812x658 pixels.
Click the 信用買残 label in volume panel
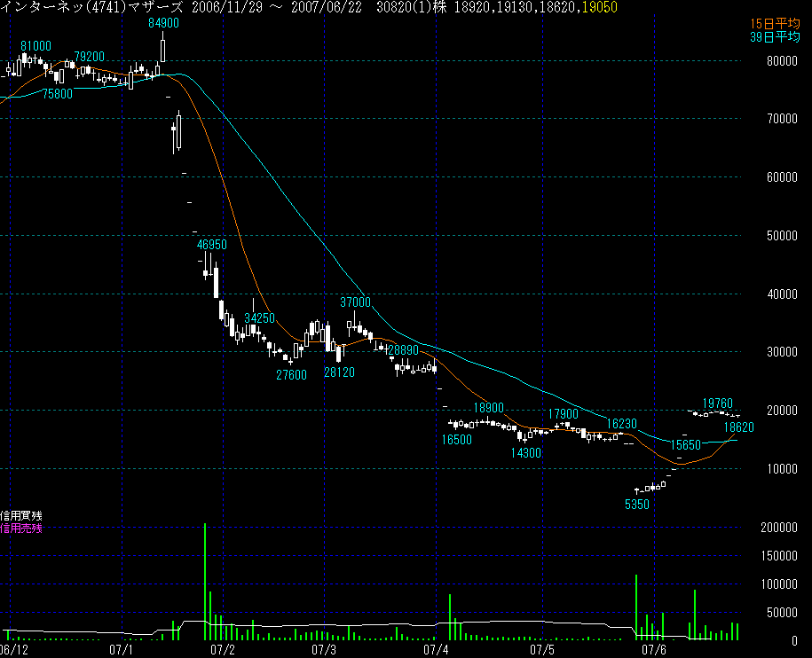point(21,516)
